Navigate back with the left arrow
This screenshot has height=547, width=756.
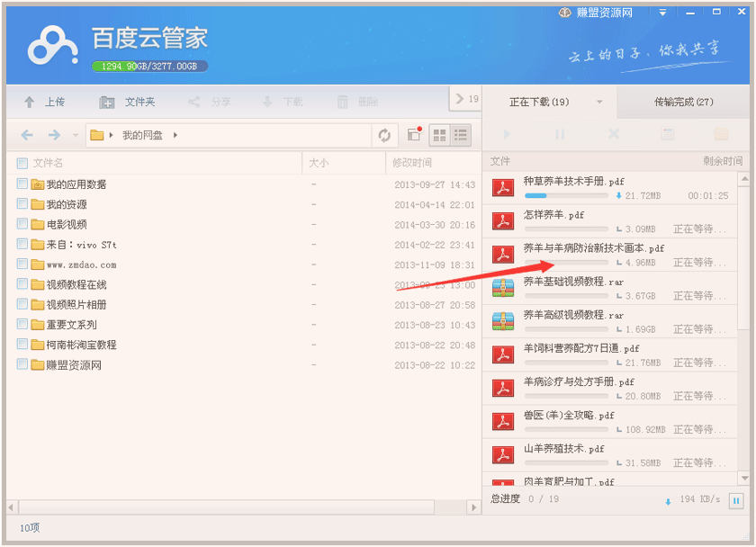pos(27,135)
